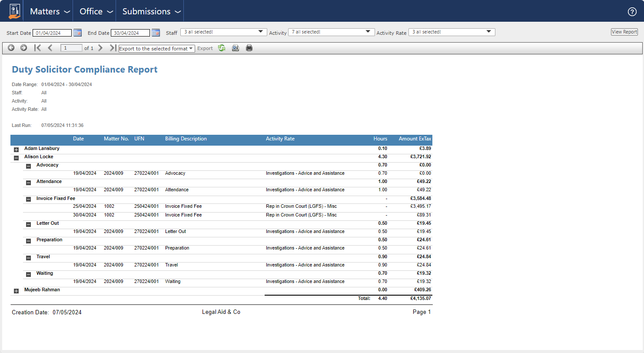The image size is (644, 353).
Task: Open the Start Date calendar picker
Action: (x=77, y=33)
